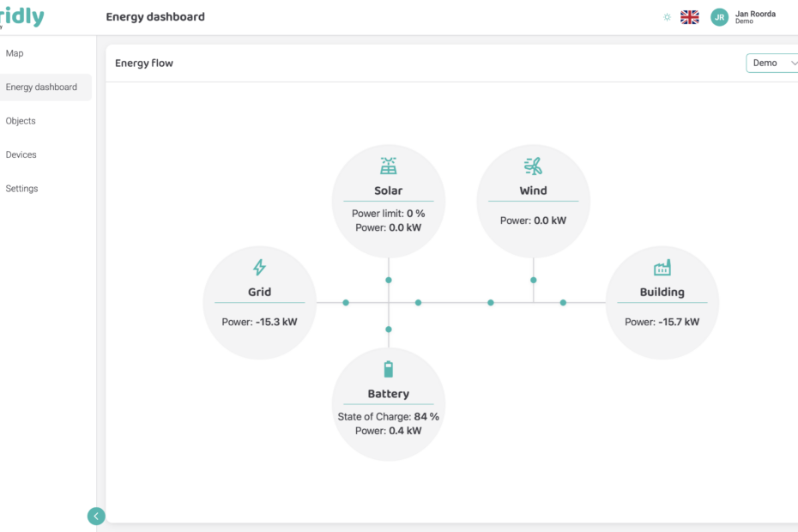Expand the Jan Roorda account menu
Image resolution: width=798 pixels, height=532 pixels.
(x=753, y=16)
